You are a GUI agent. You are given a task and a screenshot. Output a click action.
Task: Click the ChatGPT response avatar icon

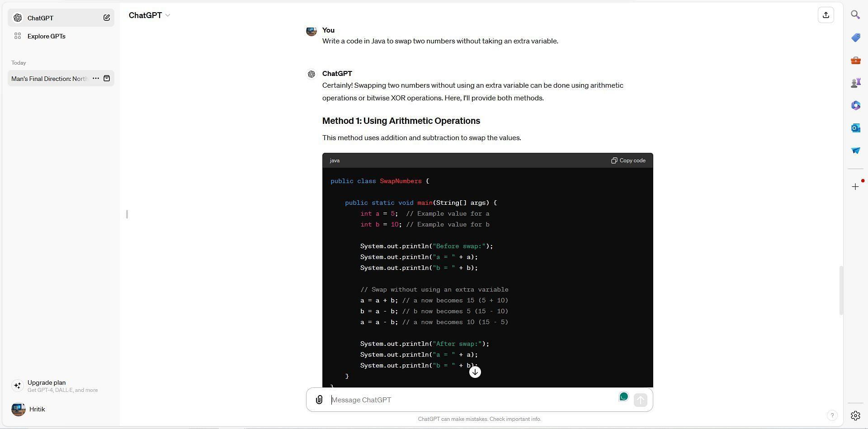click(x=311, y=74)
